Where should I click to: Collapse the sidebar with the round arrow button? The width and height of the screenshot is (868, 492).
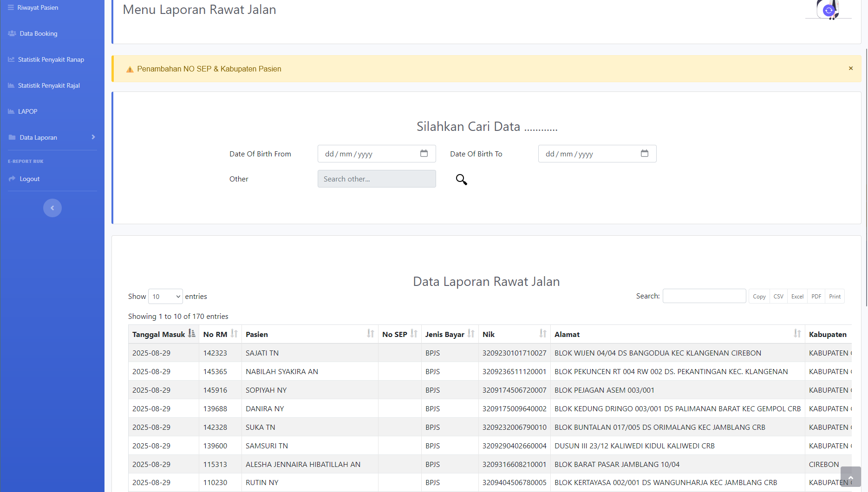pos(52,208)
